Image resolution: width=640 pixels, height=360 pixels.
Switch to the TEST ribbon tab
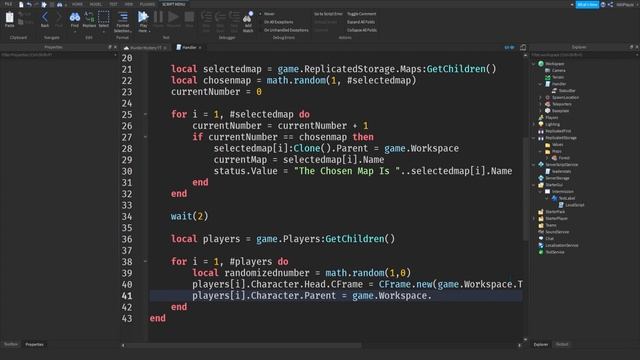(113, 4)
